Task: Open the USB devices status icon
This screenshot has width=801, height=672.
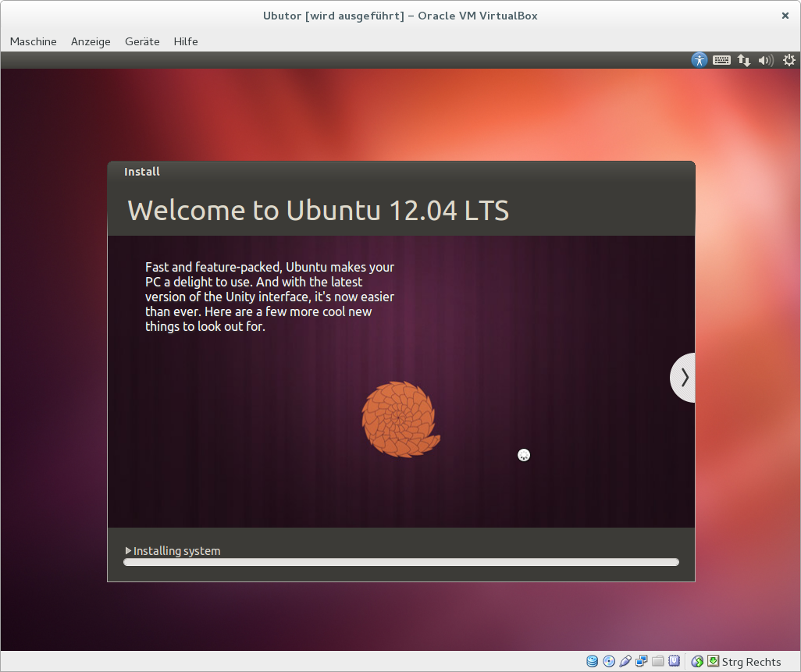Action: pos(625,662)
